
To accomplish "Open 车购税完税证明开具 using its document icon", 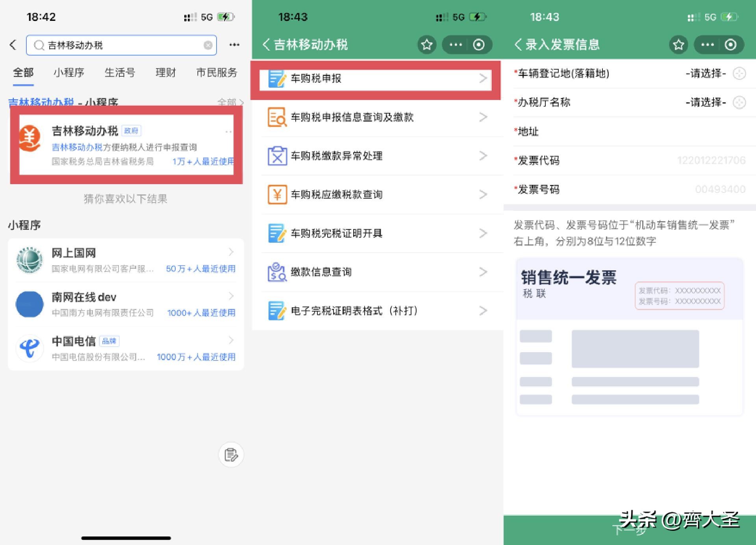I will (277, 233).
